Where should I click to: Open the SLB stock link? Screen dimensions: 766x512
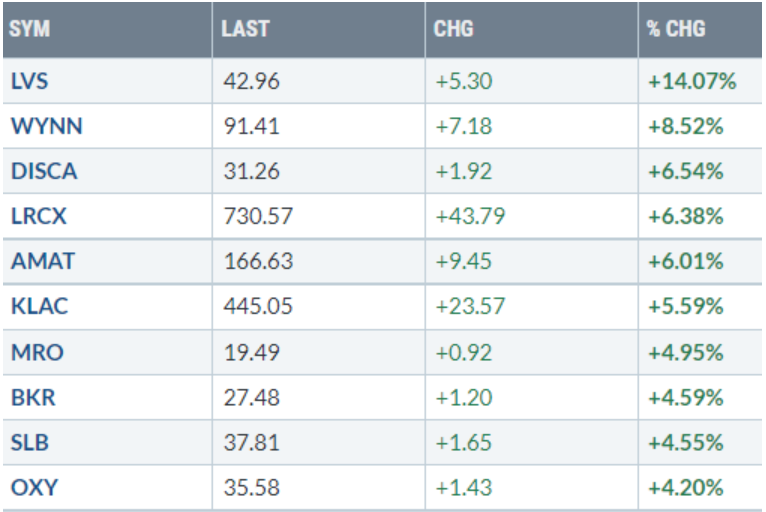click(x=29, y=441)
